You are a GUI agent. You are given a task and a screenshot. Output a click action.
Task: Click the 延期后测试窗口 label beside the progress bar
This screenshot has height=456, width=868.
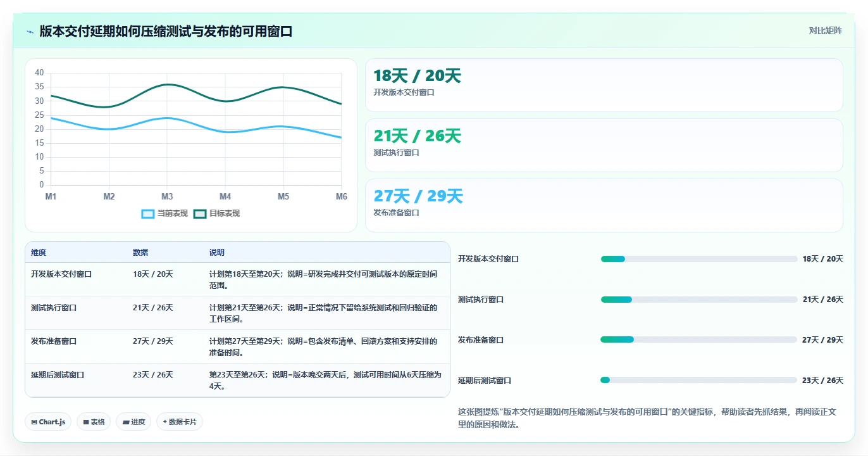click(485, 381)
